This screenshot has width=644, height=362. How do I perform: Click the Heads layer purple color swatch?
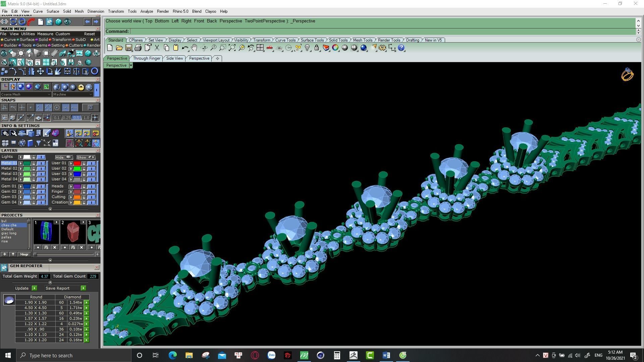(77, 186)
